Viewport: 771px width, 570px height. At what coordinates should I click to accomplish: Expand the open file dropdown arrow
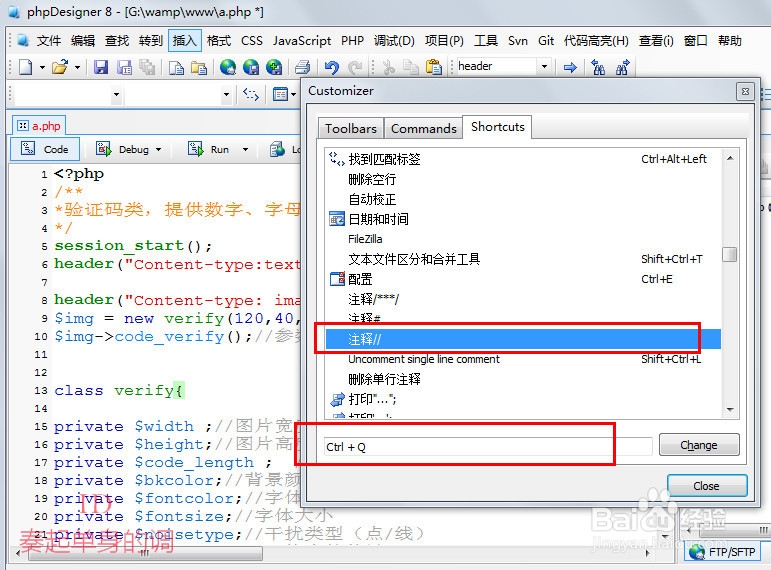coord(77,67)
